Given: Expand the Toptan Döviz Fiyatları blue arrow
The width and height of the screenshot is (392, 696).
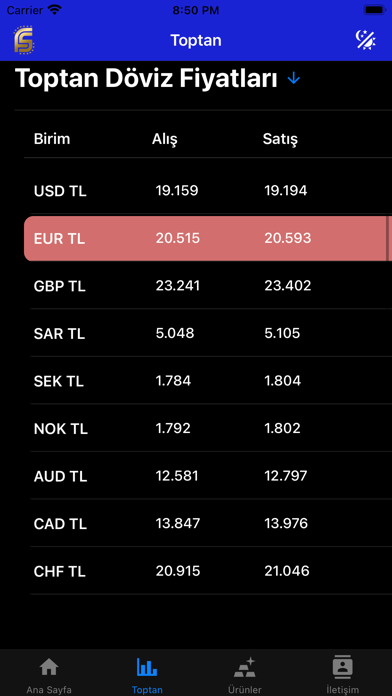Looking at the screenshot, I should point(293,79).
